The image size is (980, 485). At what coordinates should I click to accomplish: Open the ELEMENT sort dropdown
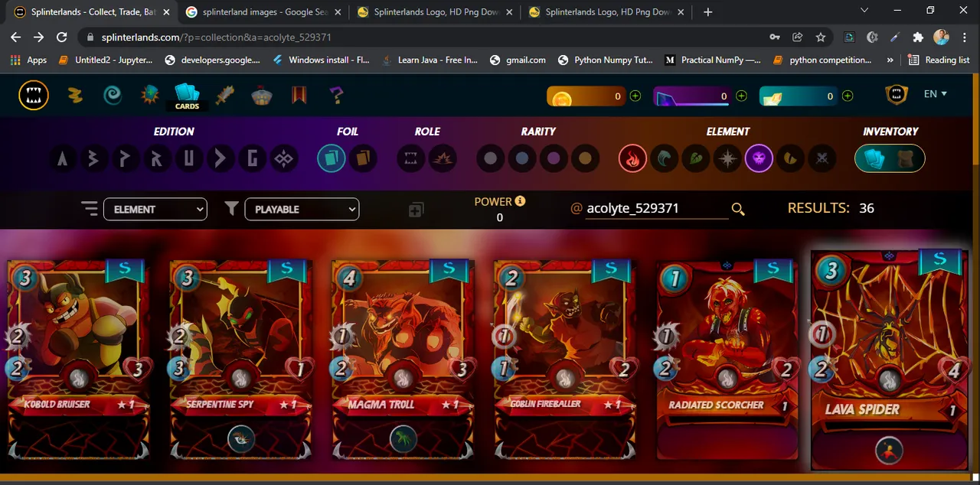click(x=155, y=209)
